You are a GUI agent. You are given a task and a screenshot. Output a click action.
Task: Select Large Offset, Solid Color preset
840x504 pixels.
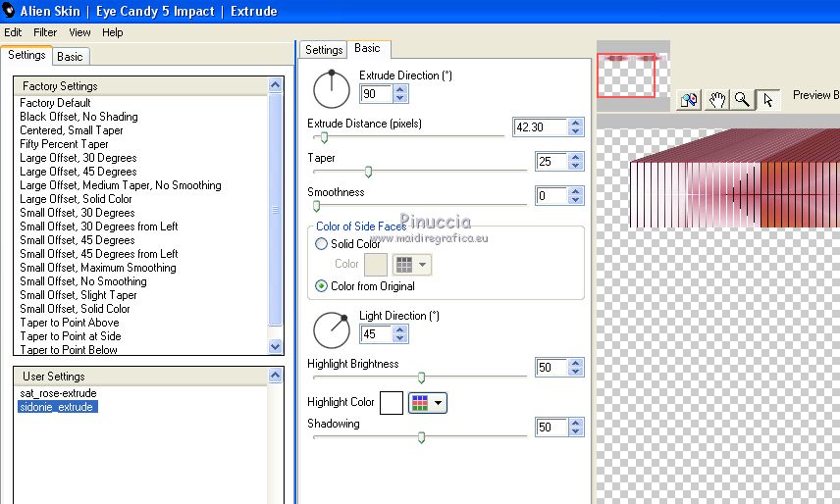coord(76,199)
